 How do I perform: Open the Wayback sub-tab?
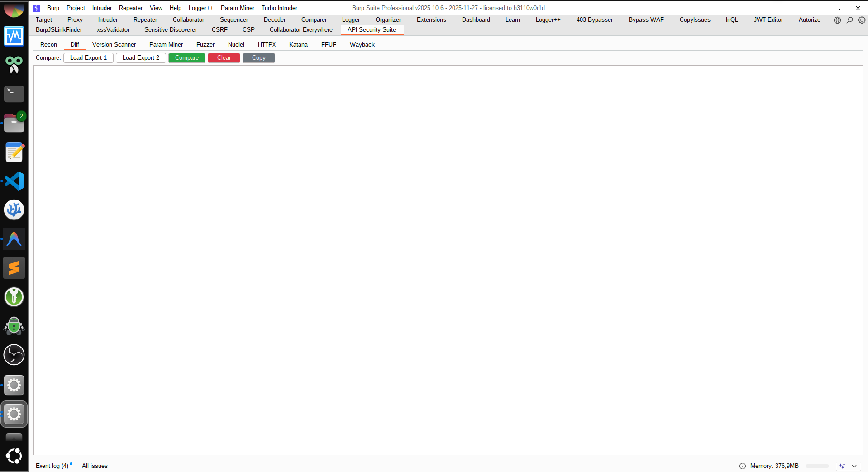[x=362, y=45]
